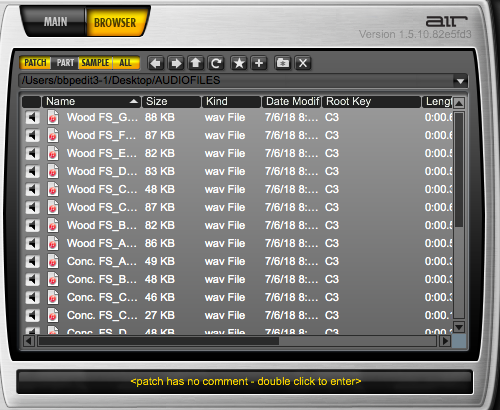Screen dimensions: 500x410
Task: Click the plus add button in toolbar
Action: (259, 63)
